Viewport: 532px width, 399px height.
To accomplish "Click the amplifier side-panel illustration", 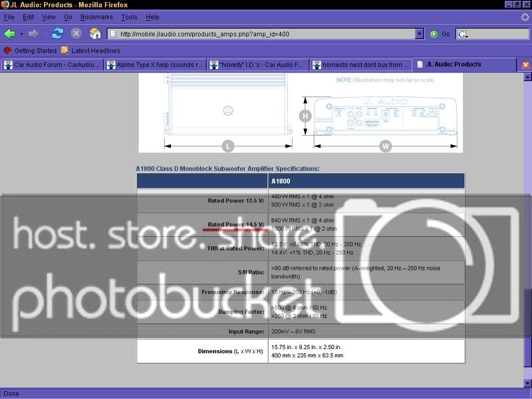I will tap(385, 116).
